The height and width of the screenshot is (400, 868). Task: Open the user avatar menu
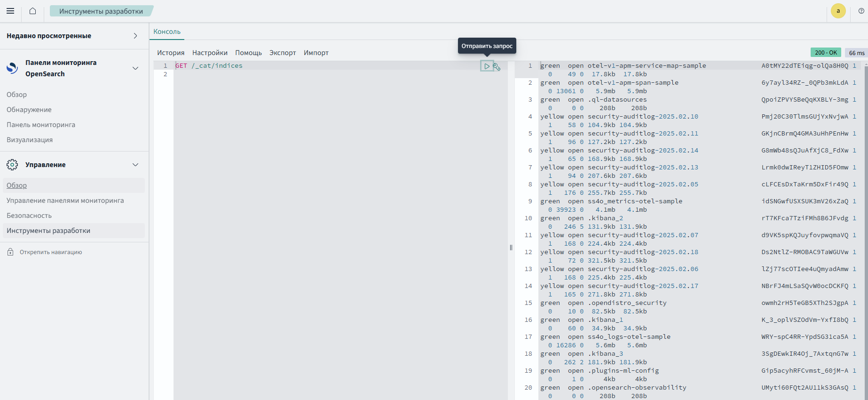(838, 11)
